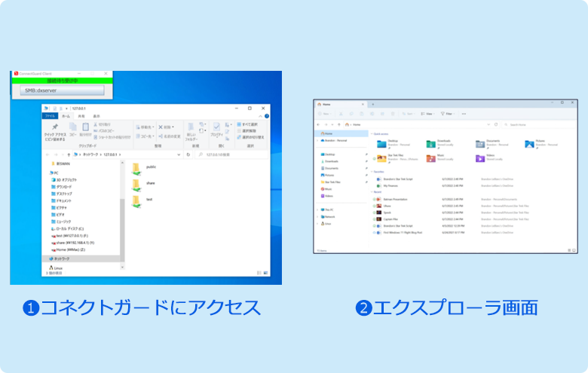588x373 pixels.
Task: Open the 移動先 dropdown in the ribbon
Action: pos(145,127)
